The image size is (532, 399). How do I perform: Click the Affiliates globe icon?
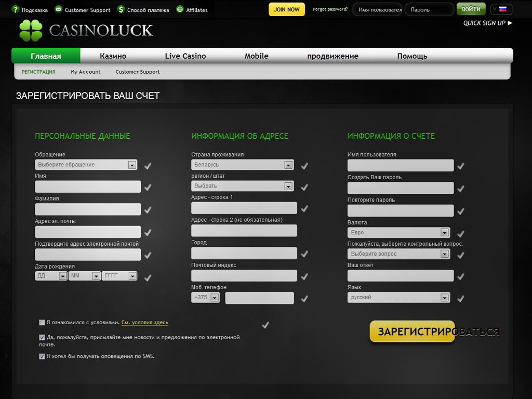click(x=180, y=9)
